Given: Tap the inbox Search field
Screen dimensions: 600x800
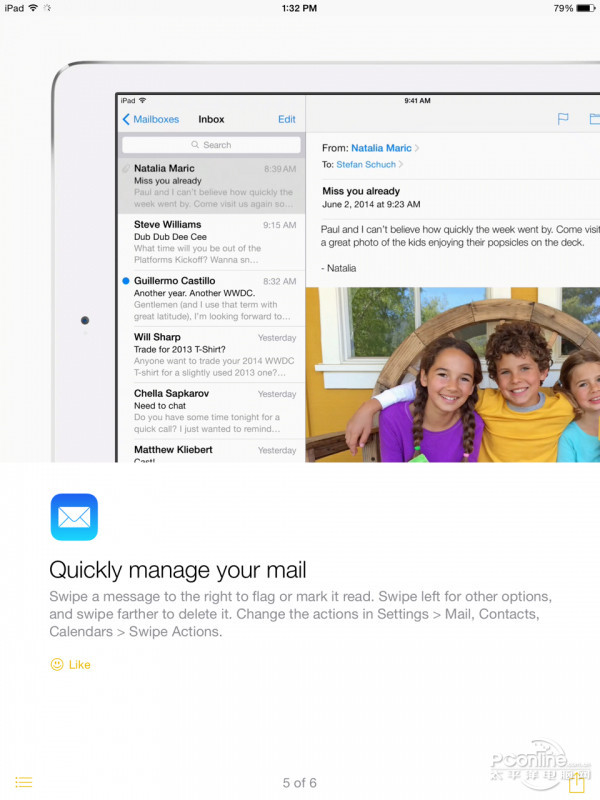Looking at the screenshot, I should tap(211, 145).
